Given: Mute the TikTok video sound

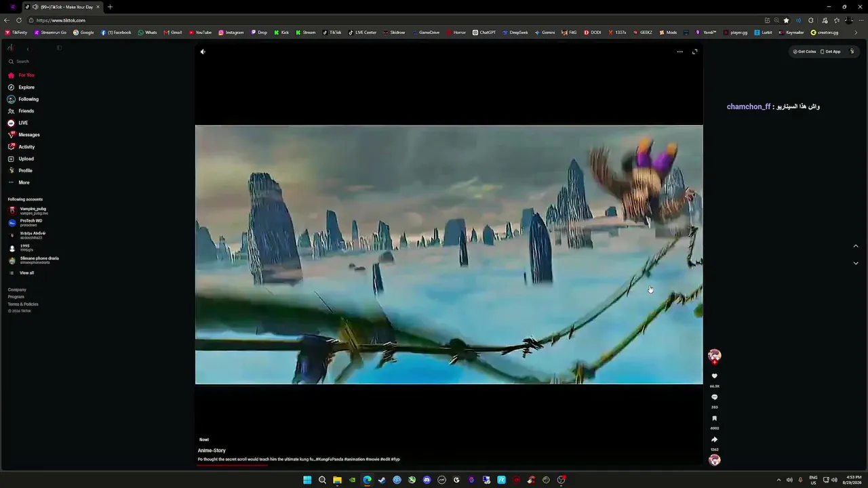Looking at the screenshot, I should click(x=203, y=52).
